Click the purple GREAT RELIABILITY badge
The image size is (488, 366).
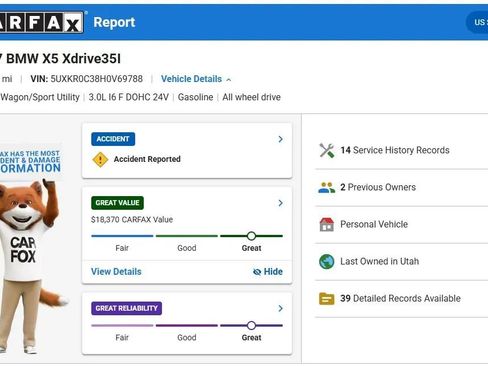(x=127, y=308)
